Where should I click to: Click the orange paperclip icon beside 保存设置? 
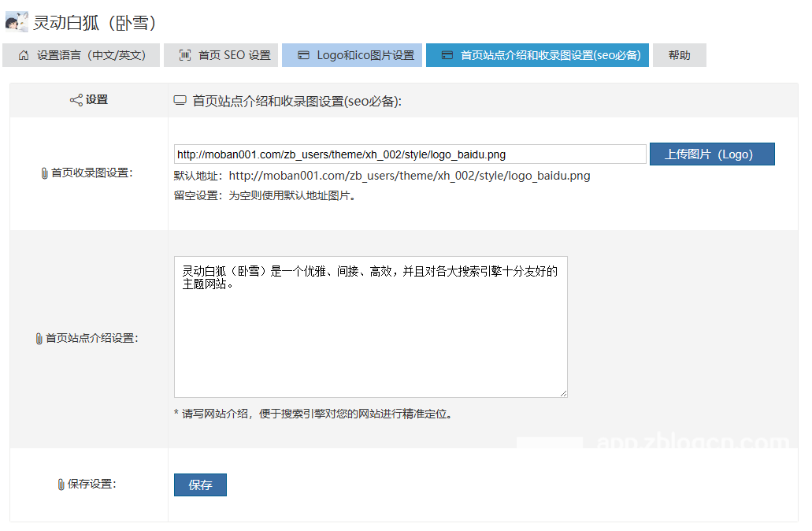pyautogui.click(x=61, y=485)
